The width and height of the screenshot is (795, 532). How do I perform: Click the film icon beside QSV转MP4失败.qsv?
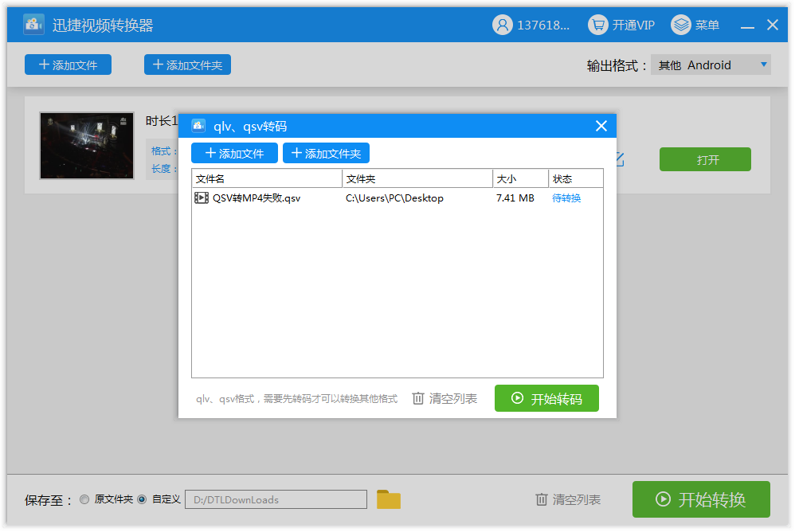tap(202, 198)
